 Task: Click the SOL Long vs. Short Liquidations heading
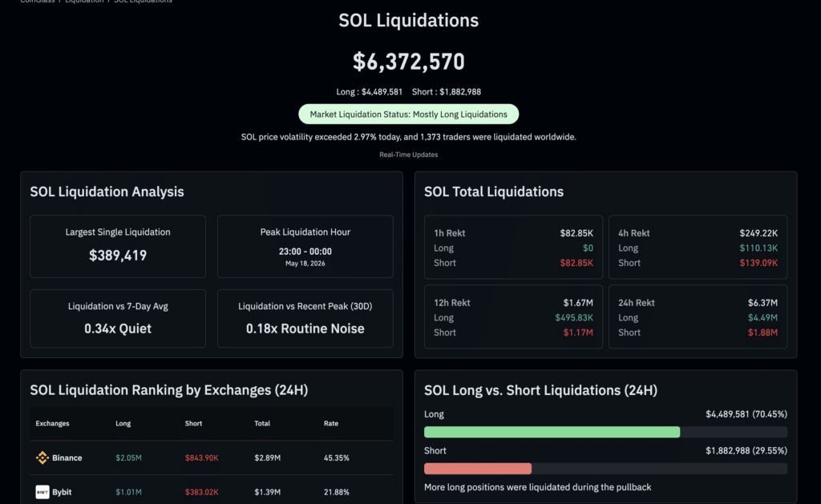point(540,390)
